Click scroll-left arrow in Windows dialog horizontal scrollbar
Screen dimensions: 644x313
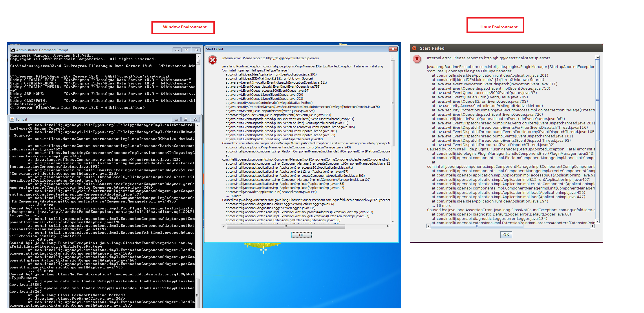click(x=224, y=227)
